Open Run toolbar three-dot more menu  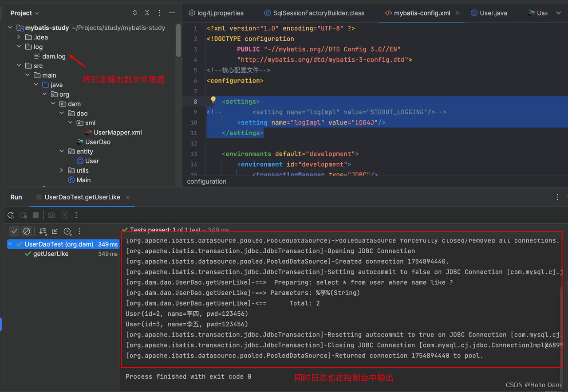pos(76,215)
